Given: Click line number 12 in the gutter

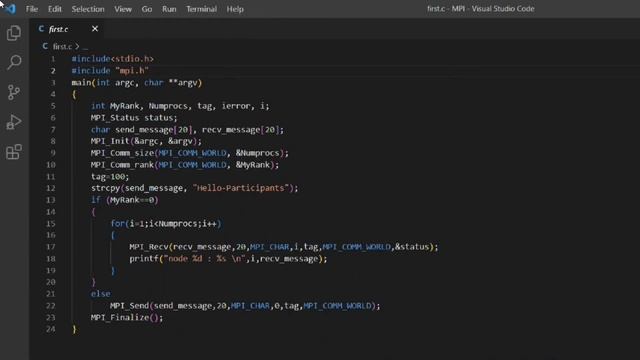Looking at the screenshot, I should [51, 188].
